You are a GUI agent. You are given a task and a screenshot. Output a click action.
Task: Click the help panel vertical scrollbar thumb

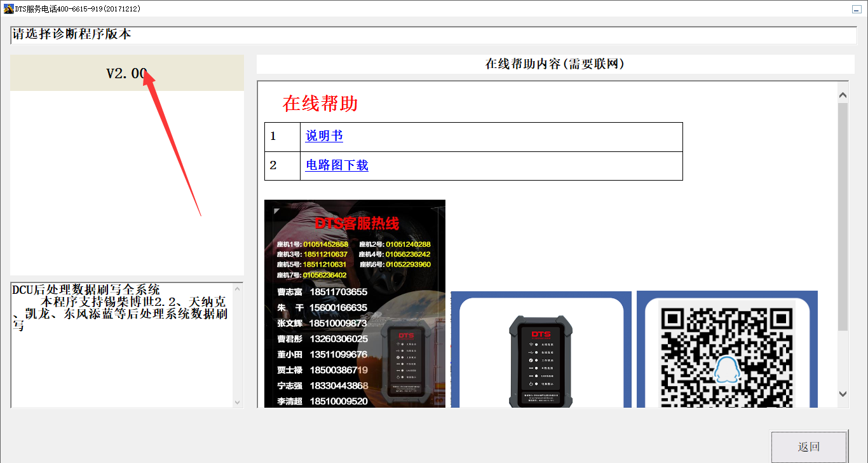pos(843,216)
